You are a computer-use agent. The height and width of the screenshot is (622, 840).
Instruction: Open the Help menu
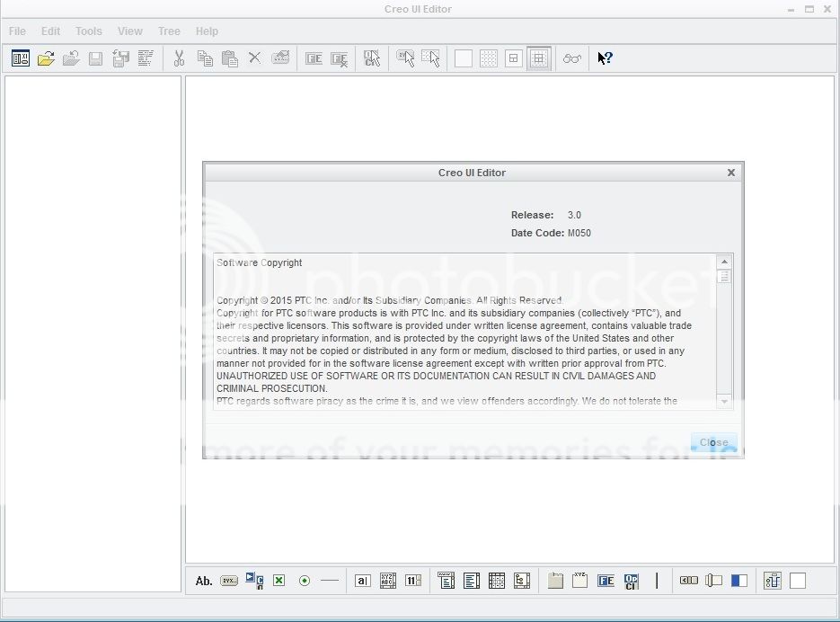(207, 31)
